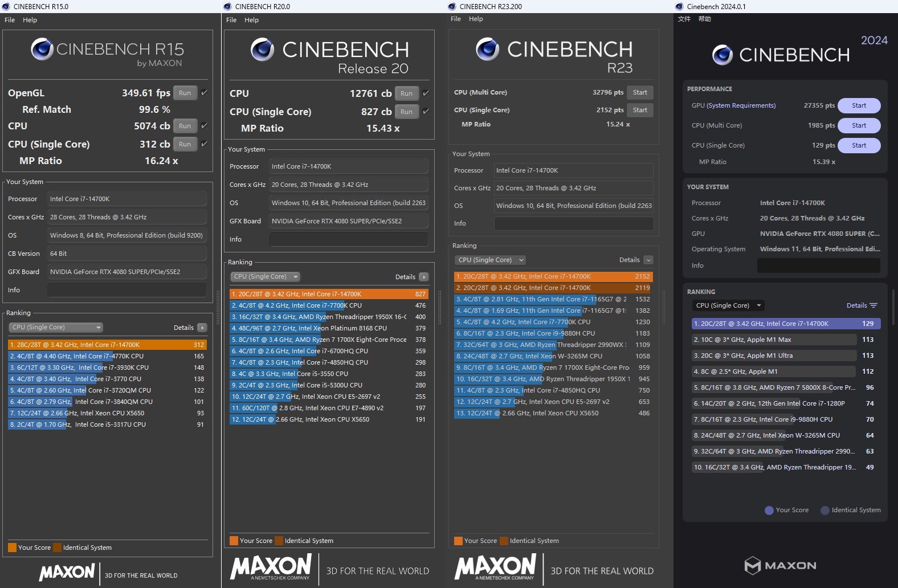The width and height of the screenshot is (898, 588).
Task: Open the File menu in Cinebench R23
Action: tap(456, 19)
